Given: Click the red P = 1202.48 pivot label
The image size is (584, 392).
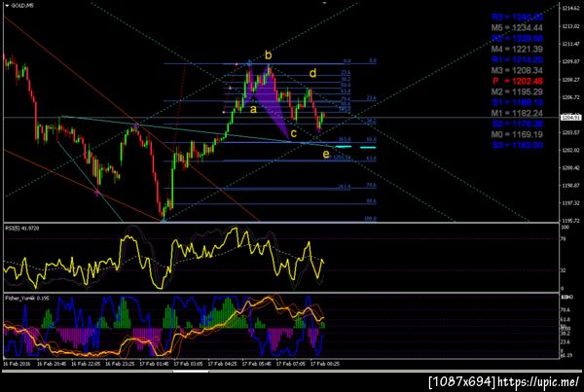Looking at the screenshot, I should click(518, 81).
